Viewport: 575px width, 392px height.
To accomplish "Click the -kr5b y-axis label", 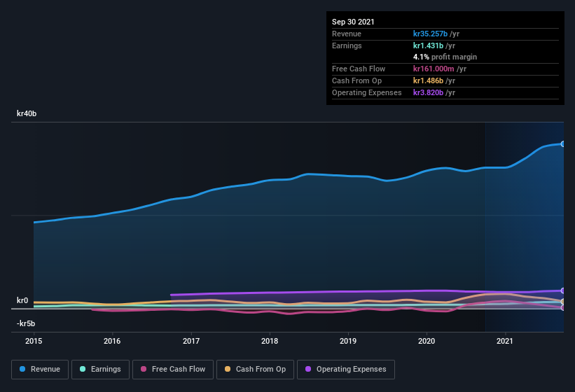I will [26, 323].
